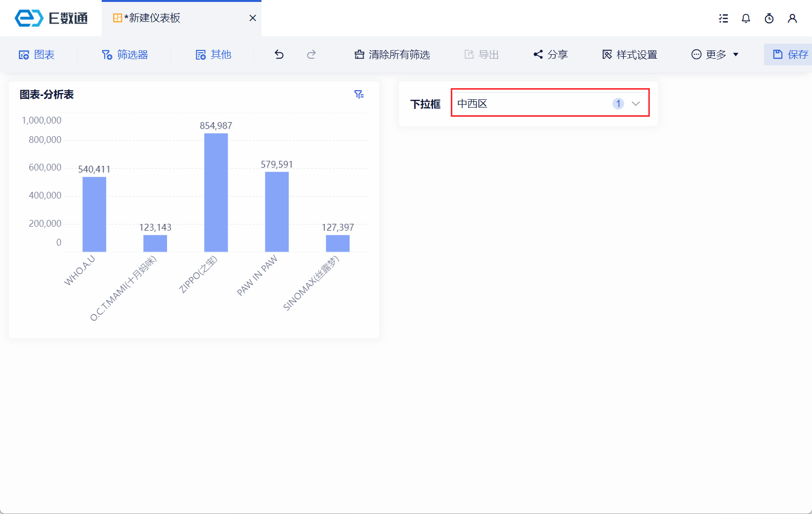Image resolution: width=812 pixels, height=514 pixels.
Task: Open the notifications bell
Action: (746, 18)
